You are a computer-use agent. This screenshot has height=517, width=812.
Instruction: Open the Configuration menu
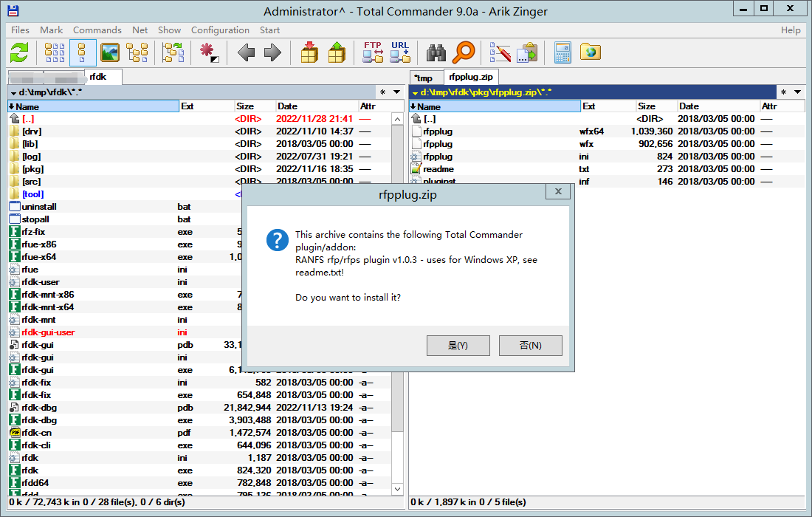click(220, 30)
